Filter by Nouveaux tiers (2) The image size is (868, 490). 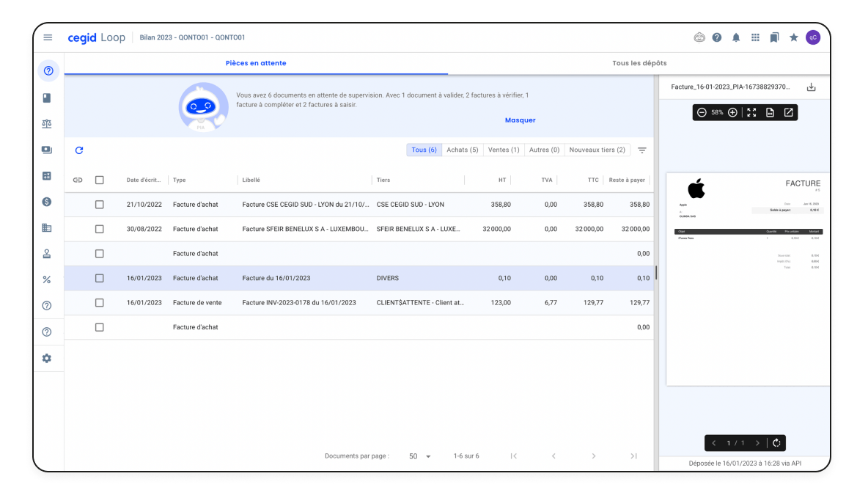point(597,150)
